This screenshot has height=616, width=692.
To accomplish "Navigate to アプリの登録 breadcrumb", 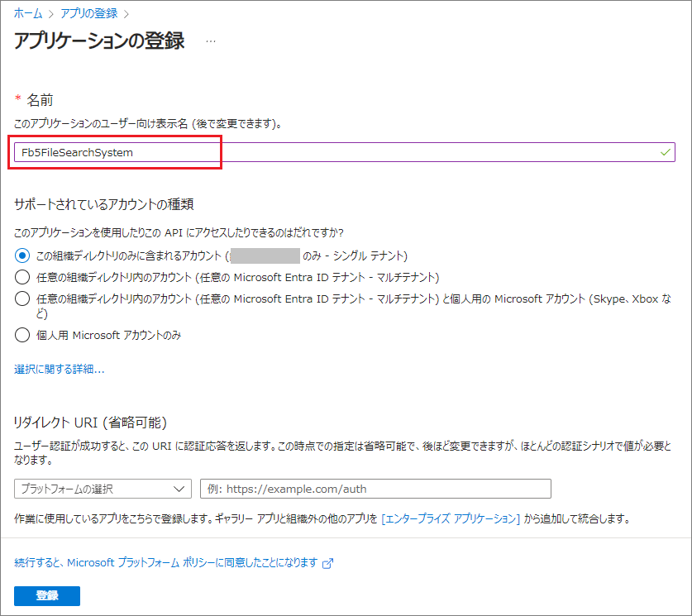I will pyautogui.click(x=88, y=13).
